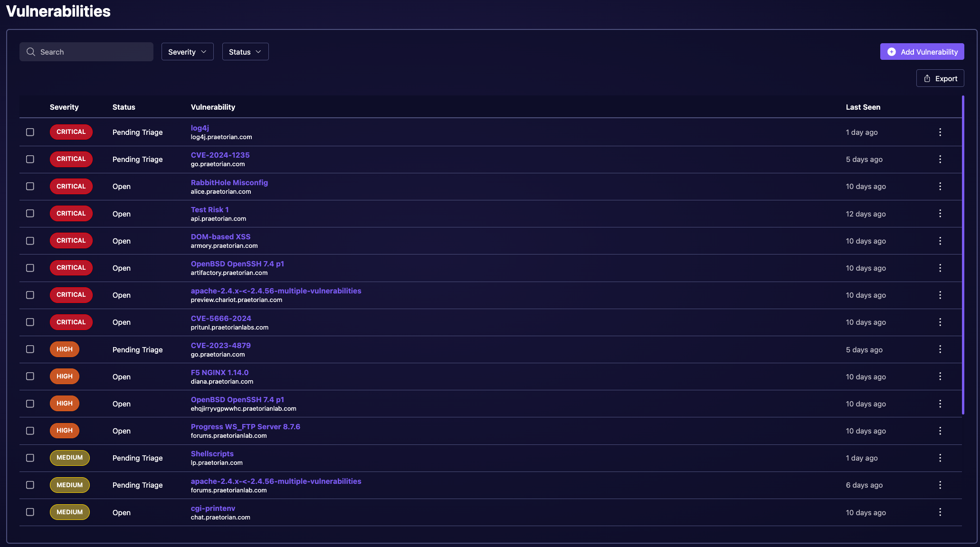Click the table's vertical scrollbar

click(x=963, y=255)
